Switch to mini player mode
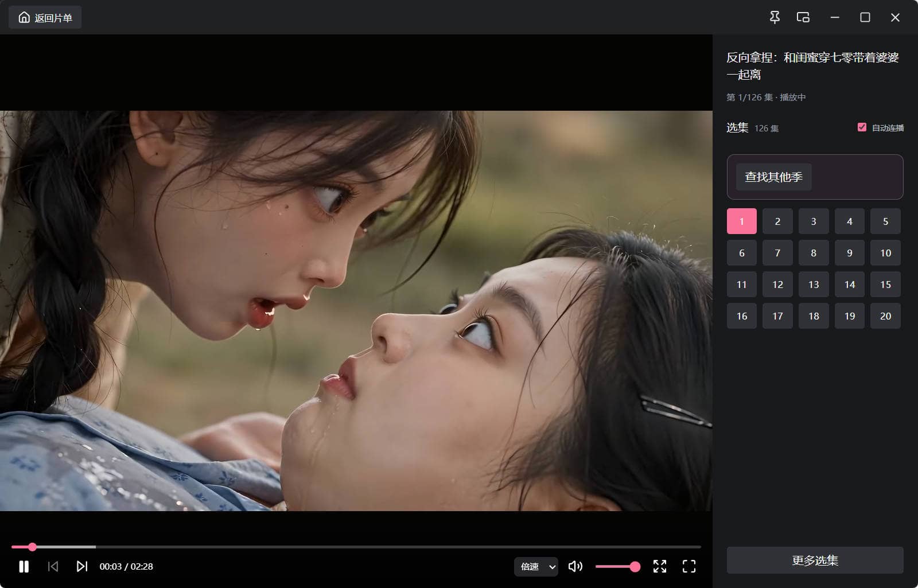Viewport: 918px width, 588px height. click(x=803, y=17)
